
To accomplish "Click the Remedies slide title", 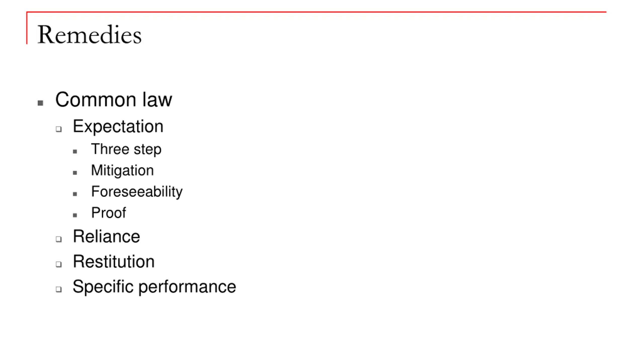I will point(89,35).
